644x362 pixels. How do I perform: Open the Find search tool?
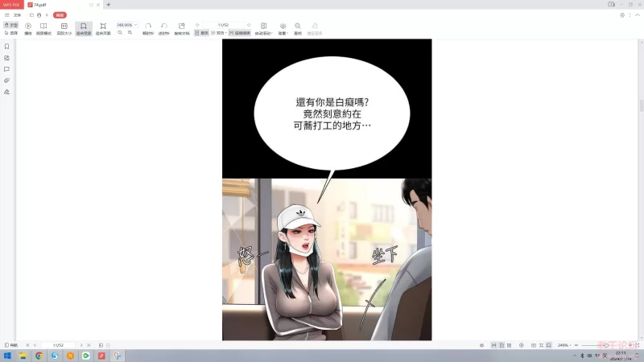click(298, 29)
